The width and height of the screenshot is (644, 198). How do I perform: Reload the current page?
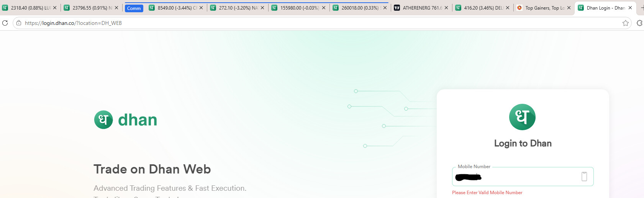click(5, 23)
